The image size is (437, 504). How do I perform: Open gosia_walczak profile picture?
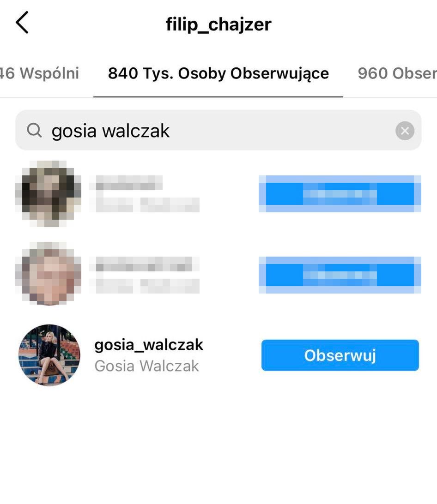click(49, 355)
